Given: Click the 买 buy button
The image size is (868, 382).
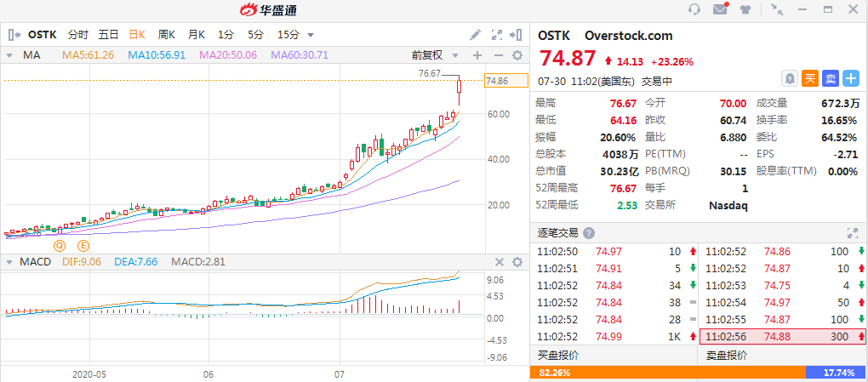Looking at the screenshot, I should click(809, 78).
